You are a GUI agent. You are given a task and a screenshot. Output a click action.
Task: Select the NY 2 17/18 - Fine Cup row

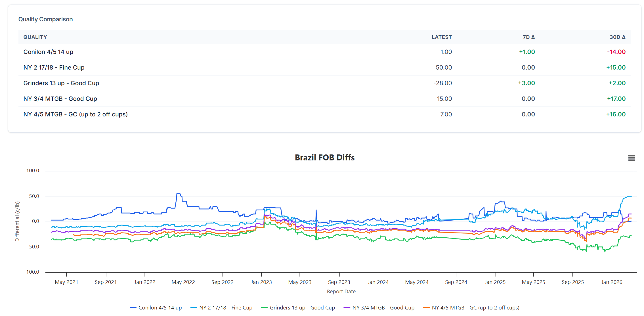click(54, 68)
